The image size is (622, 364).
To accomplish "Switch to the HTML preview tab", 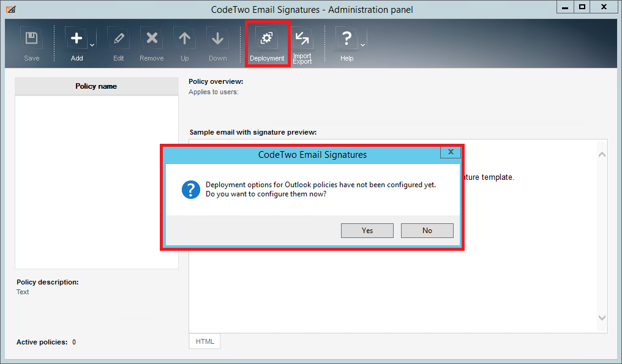I will point(204,341).
